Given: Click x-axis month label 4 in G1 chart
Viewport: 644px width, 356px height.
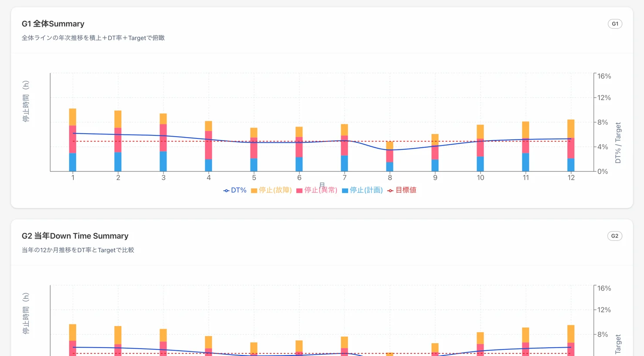Looking at the screenshot, I should click(208, 178).
